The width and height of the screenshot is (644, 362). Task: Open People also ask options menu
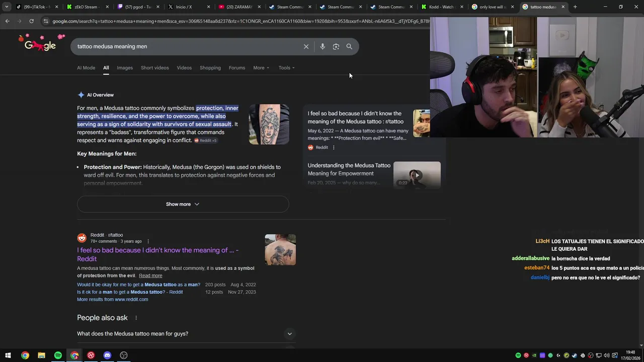tap(136, 318)
